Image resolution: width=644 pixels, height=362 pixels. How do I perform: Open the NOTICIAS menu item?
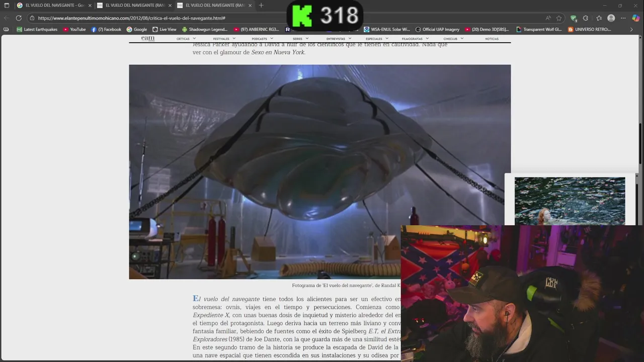(492, 39)
